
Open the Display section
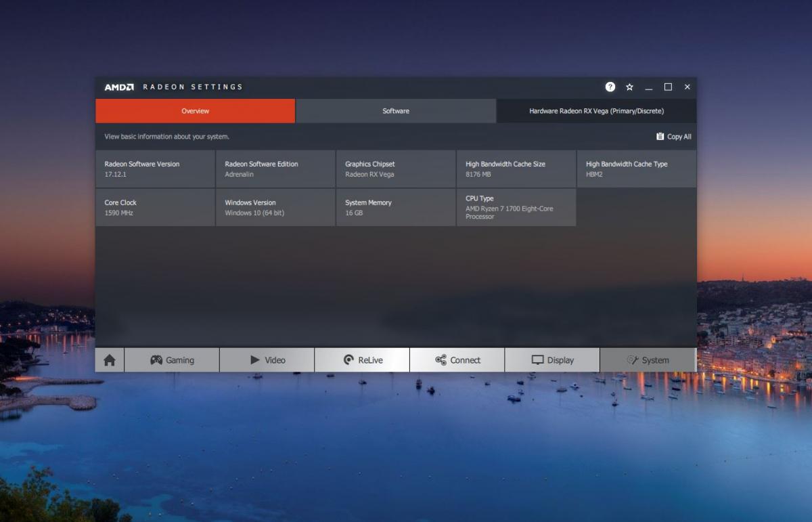(x=552, y=360)
